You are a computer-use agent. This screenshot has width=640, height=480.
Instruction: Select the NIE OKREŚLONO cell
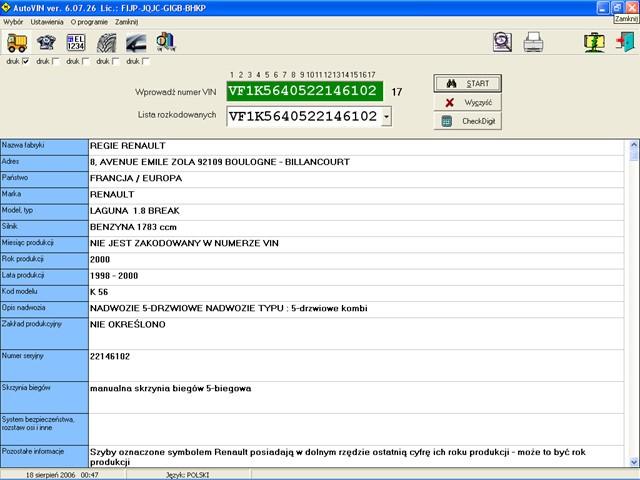point(356,333)
